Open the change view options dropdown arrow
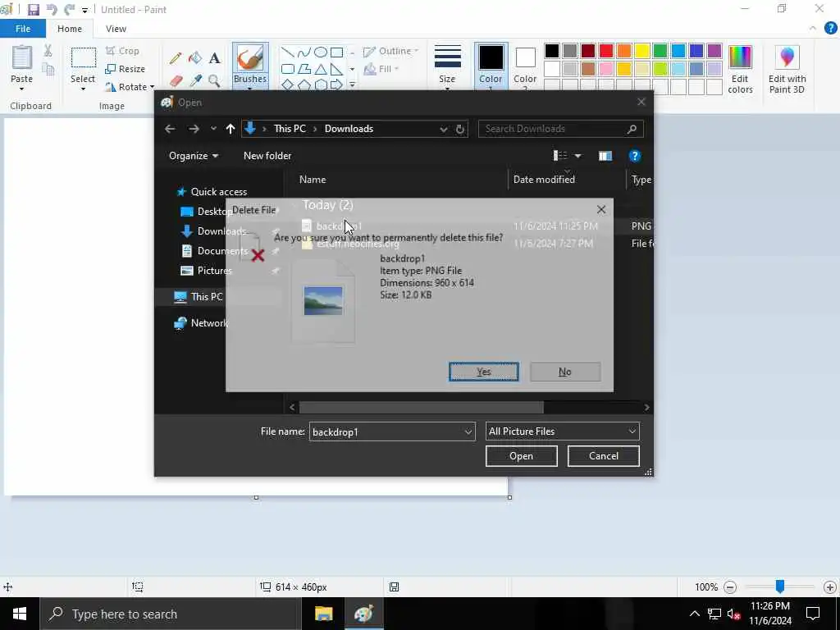840x630 pixels. (x=578, y=156)
